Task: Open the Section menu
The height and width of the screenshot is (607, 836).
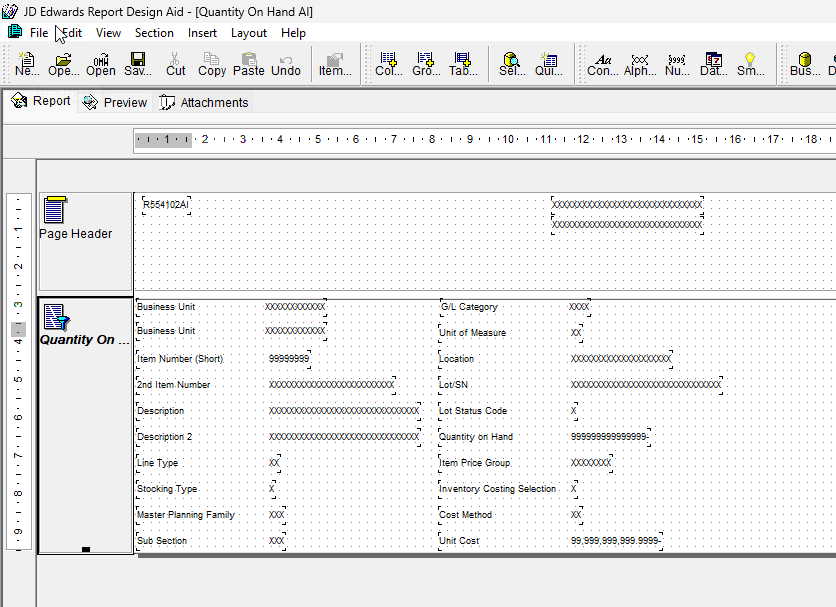Action: tap(154, 33)
